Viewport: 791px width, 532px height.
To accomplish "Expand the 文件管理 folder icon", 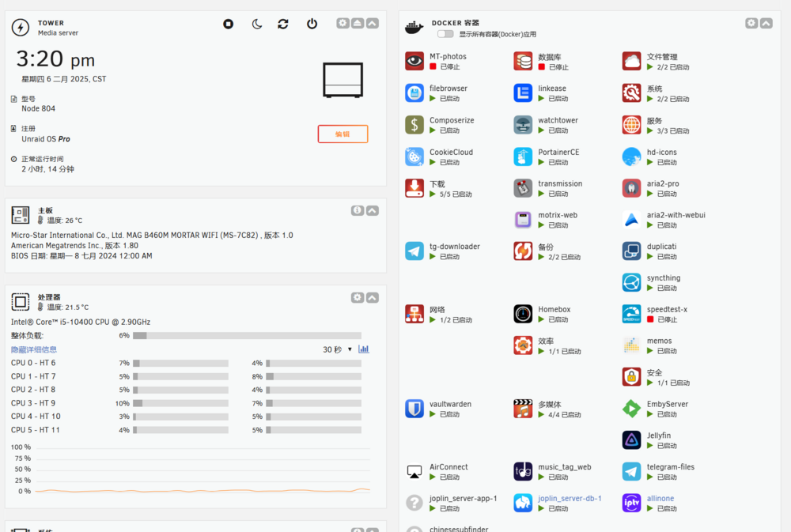I will [631, 61].
